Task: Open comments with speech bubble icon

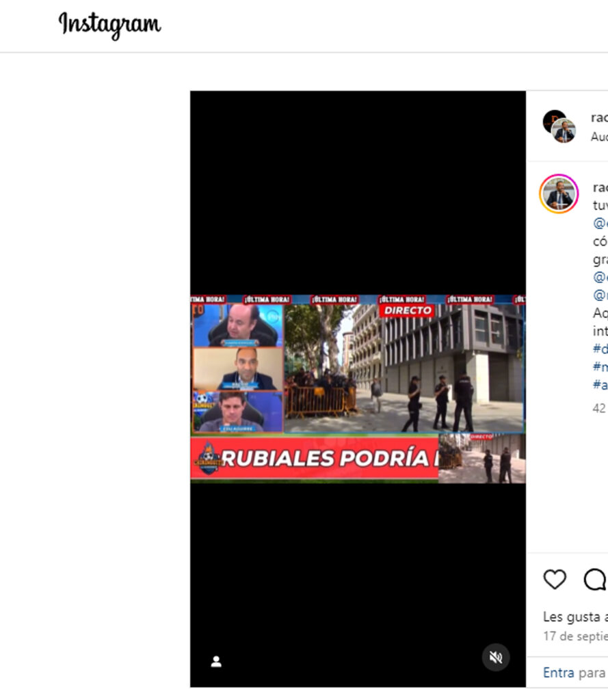Action: [596, 580]
